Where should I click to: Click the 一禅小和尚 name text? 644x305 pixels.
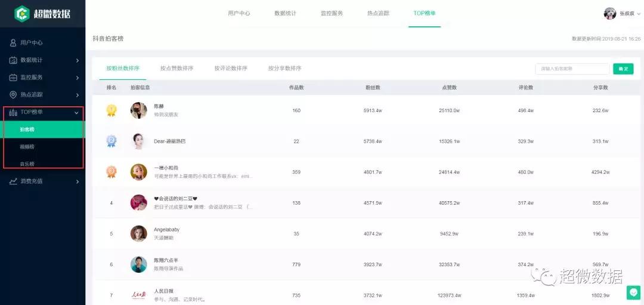[x=166, y=168]
